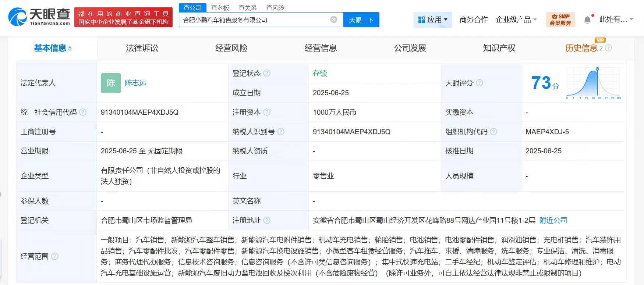This screenshot has width=644, height=285.
Task: Click help icon next to 纳税人识别号
Action: coord(281,132)
